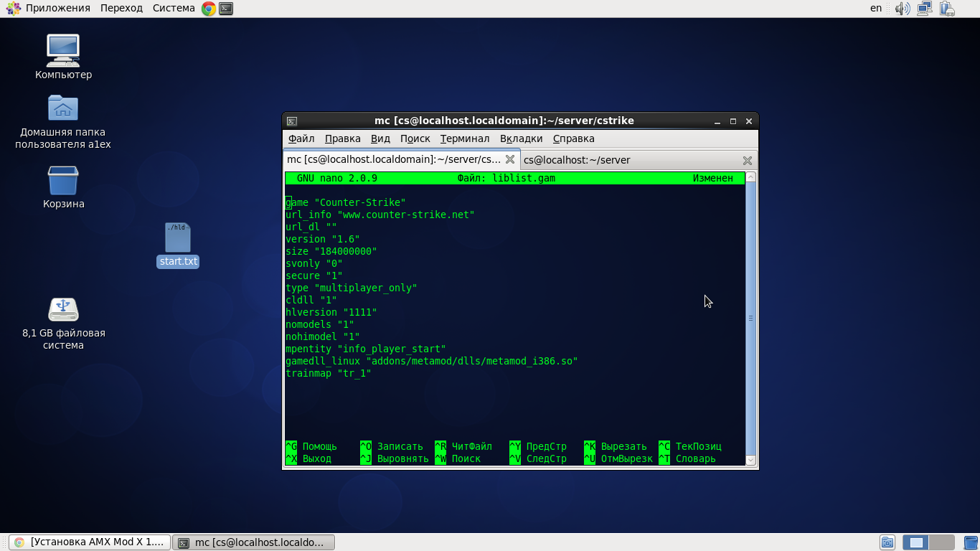The height and width of the screenshot is (551, 980).
Task: Click the trainmap "tr_1" line
Action: [x=329, y=373]
